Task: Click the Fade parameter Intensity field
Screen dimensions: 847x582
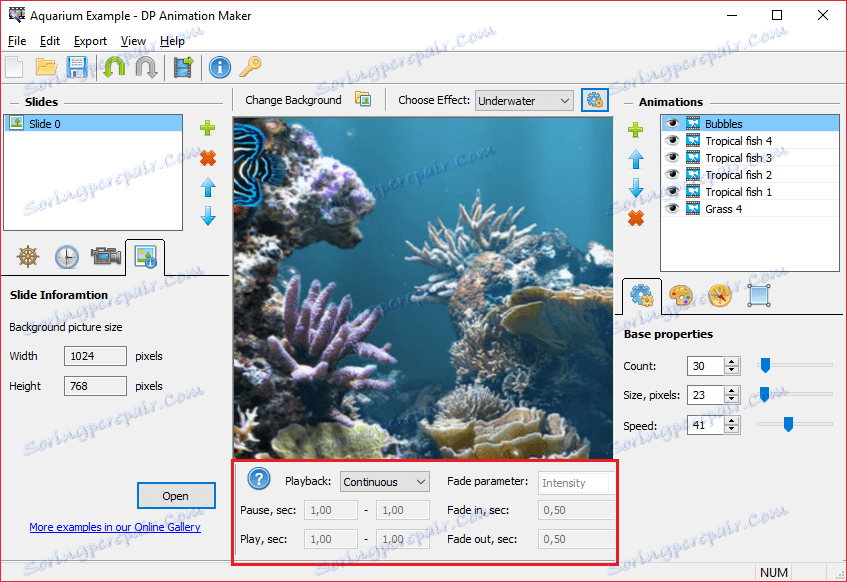Action: pos(576,483)
